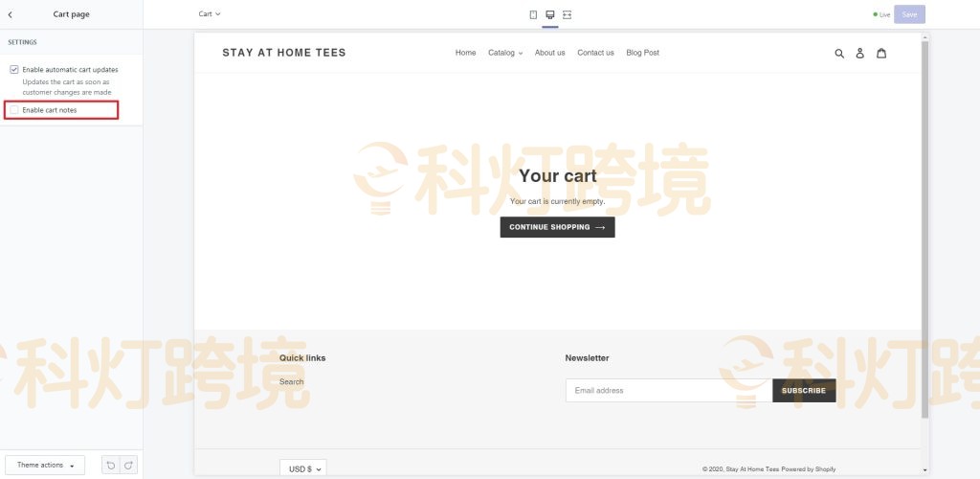Open Blog Post in the store navigation
Viewport: 980px width, 479px height.
pos(642,53)
